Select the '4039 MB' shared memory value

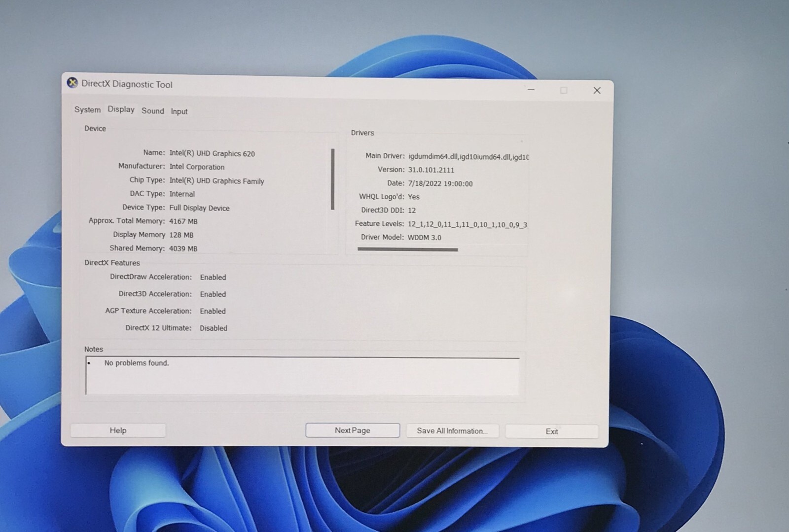coord(183,248)
